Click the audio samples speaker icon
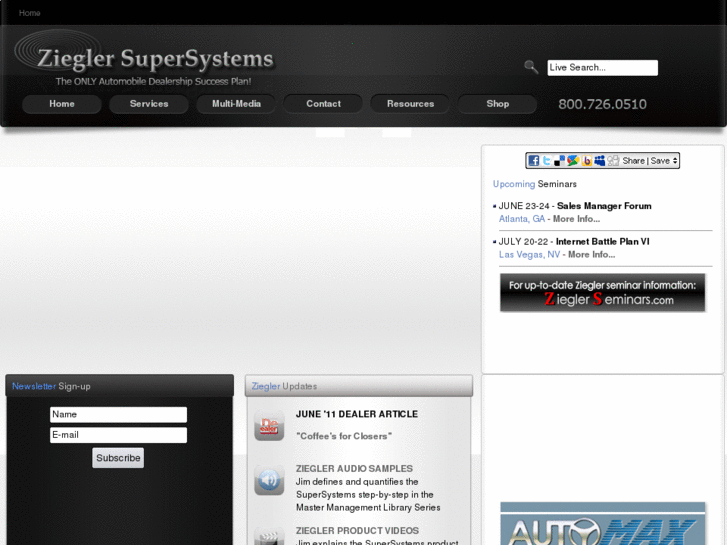 tap(269, 480)
